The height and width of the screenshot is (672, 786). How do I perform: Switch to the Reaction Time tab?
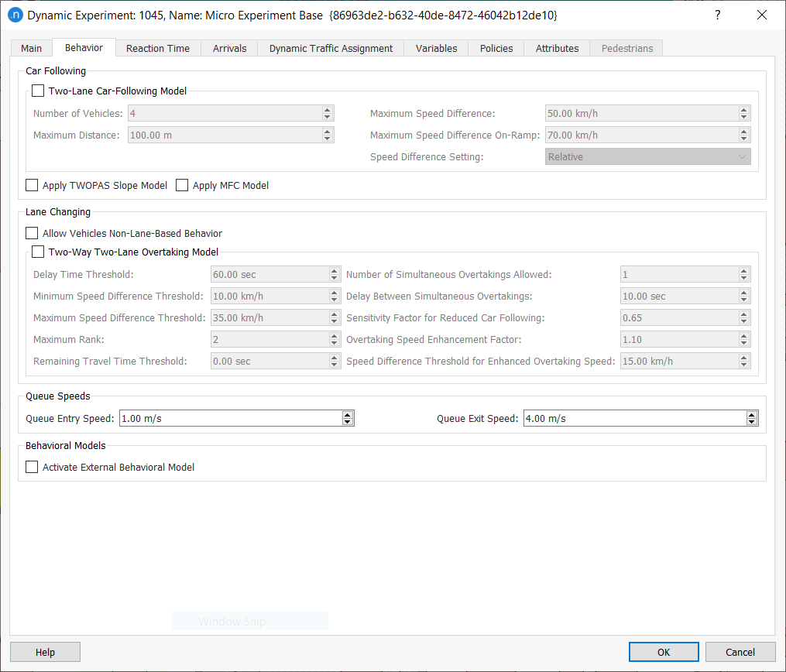[158, 48]
